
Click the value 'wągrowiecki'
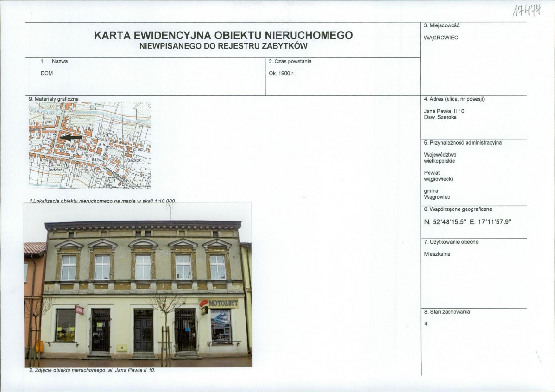coord(439,179)
